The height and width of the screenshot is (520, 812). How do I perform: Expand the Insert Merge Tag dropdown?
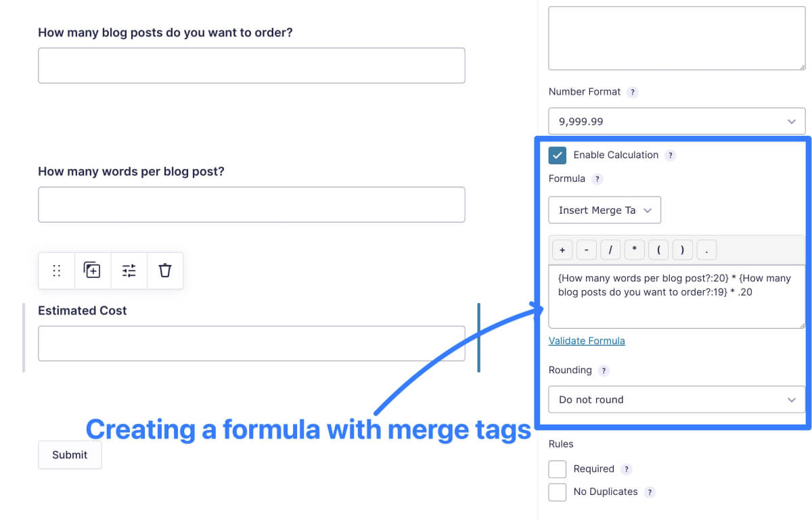[605, 210]
